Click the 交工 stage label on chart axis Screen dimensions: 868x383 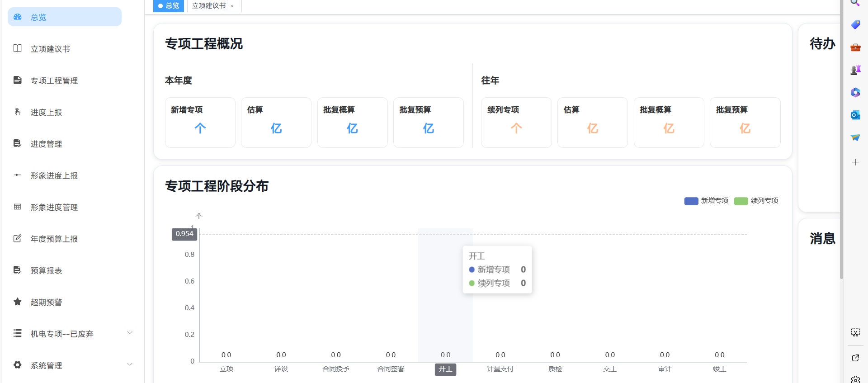[x=610, y=369]
